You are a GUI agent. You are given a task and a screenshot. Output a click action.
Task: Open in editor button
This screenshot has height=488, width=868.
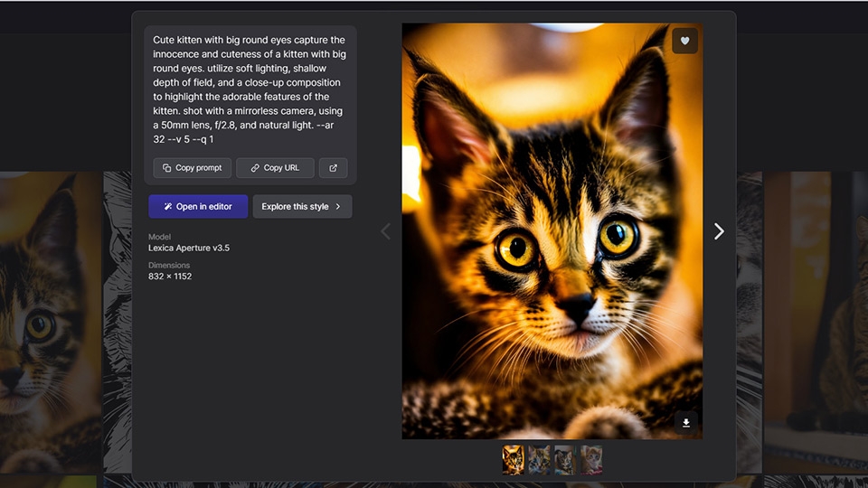(x=198, y=206)
